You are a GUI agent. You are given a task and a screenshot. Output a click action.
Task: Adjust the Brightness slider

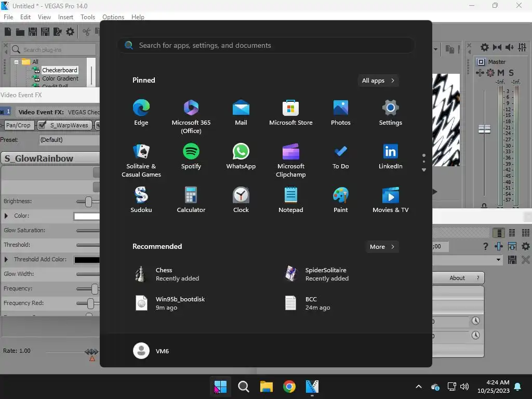[x=88, y=202]
